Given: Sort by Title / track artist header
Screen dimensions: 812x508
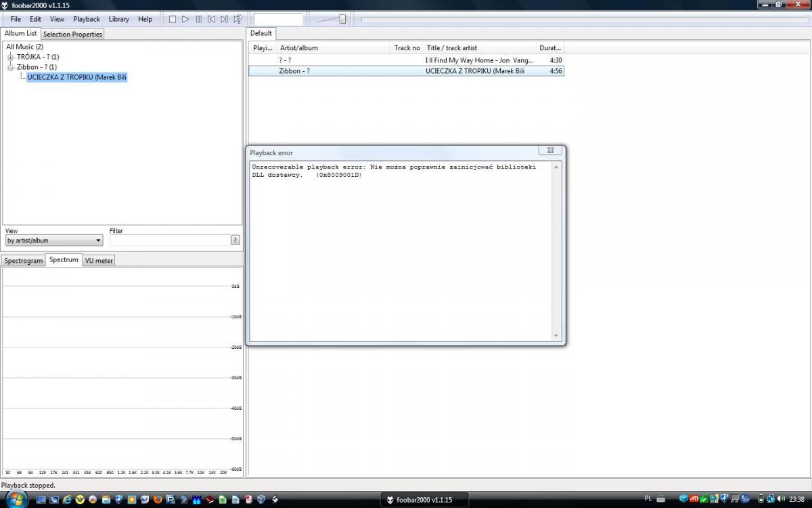Looking at the screenshot, I should [x=480, y=48].
